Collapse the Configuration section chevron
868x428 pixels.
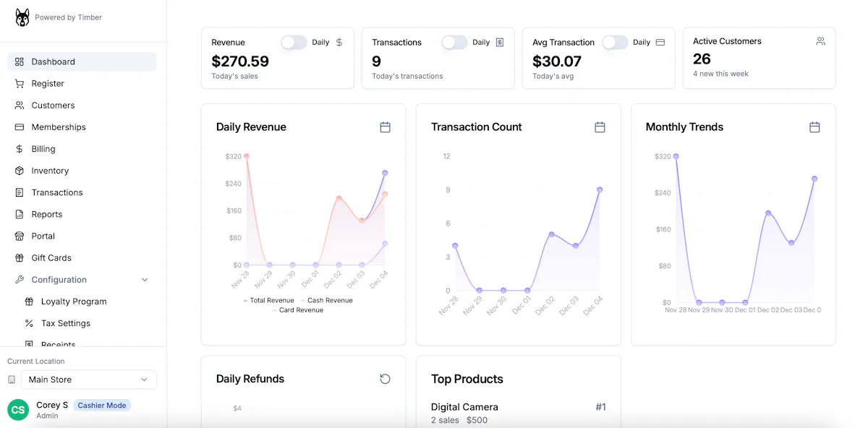145,280
